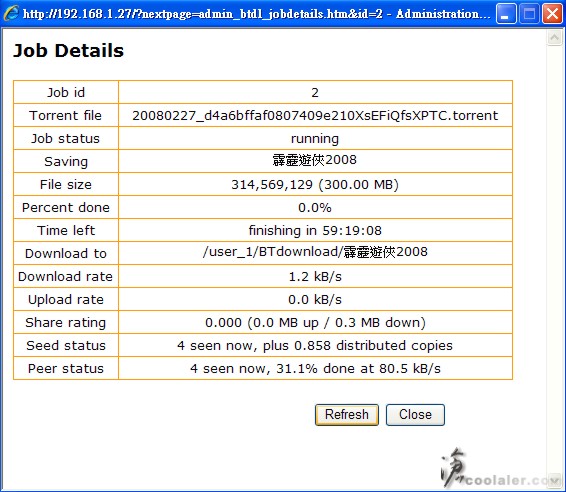Screen dimensions: 566x492
Task: Click the Seed status value cell
Action: (x=315, y=345)
